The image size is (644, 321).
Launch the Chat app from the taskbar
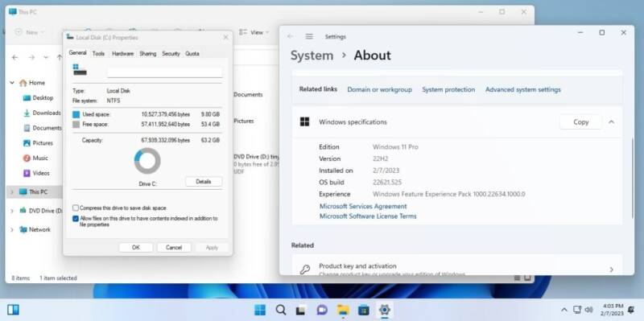coord(321,310)
